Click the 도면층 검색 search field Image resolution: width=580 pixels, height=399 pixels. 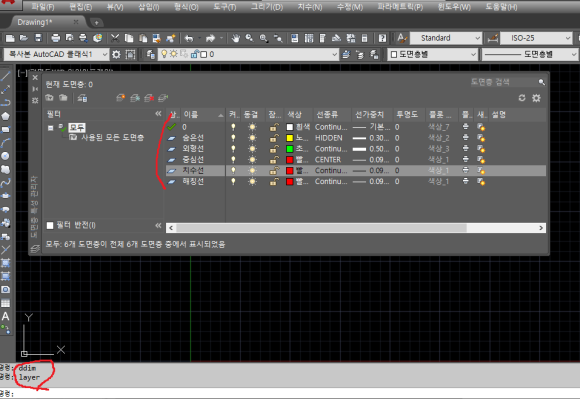click(503, 82)
